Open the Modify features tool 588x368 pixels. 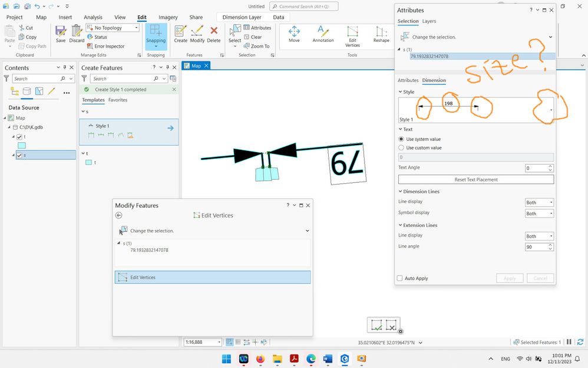point(197,34)
